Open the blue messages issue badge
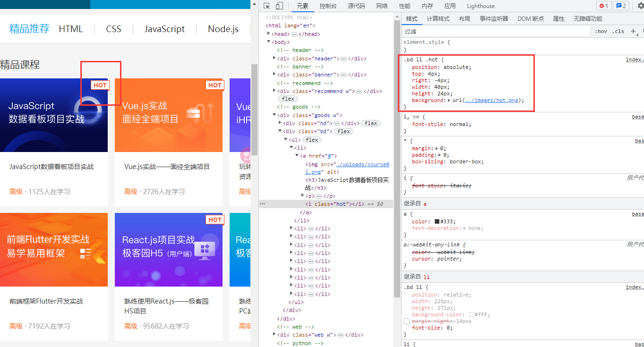Viewport: 644px width, 347px height. 620,6
